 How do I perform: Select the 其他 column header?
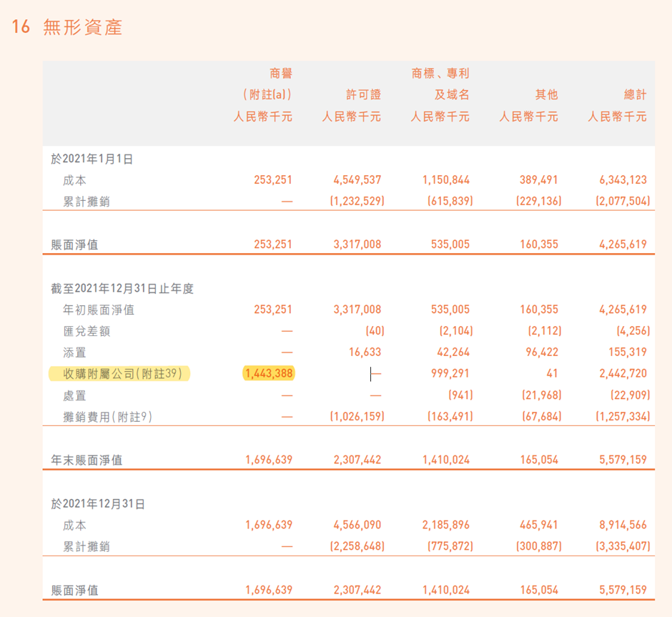coord(546,94)
